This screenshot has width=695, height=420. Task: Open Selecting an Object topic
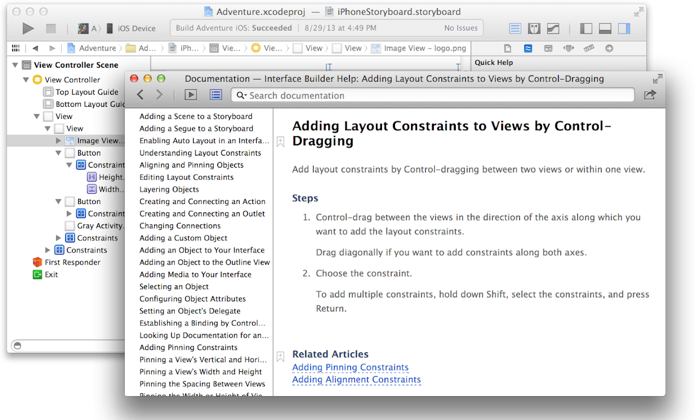click(x=174, y=287)
